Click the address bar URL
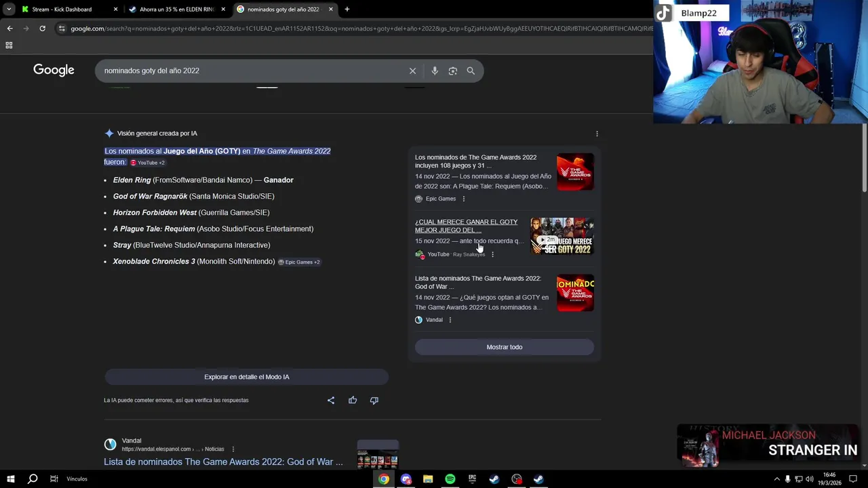This screenshot has width=868, height=488. click(361, 28)
